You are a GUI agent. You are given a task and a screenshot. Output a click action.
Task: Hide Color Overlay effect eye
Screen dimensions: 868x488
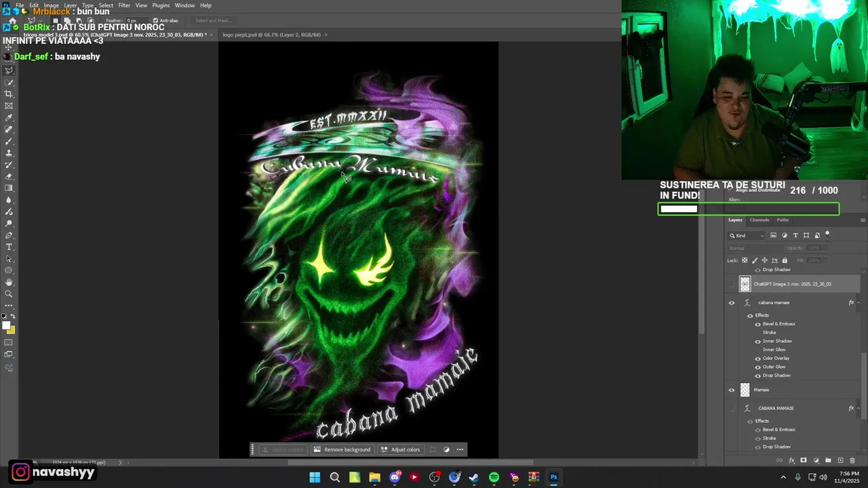[758, 359]
